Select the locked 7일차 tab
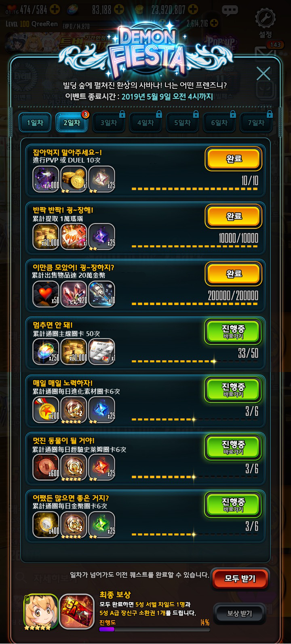This screenshot has width=291, height=644. click(x=256, y=123)
